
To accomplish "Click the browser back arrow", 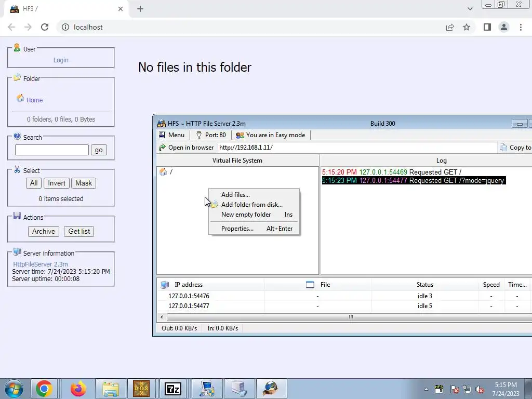I will pos(11,27).
